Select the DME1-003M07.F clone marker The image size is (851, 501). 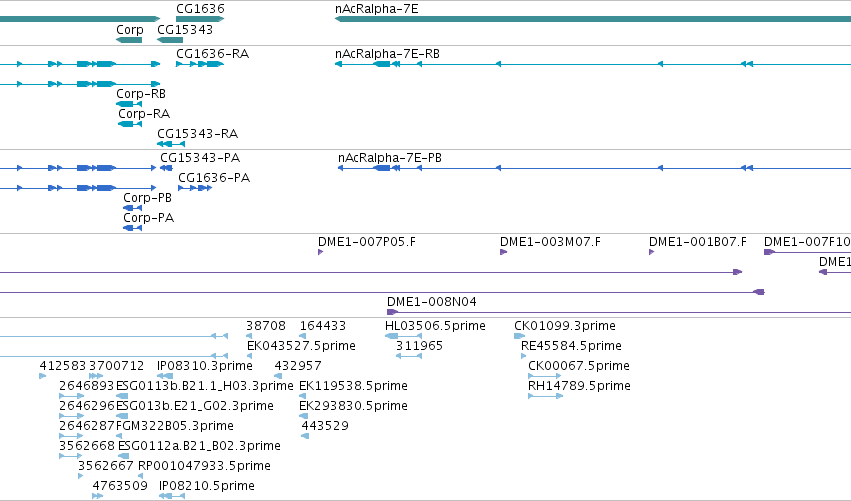click(503, 252)
